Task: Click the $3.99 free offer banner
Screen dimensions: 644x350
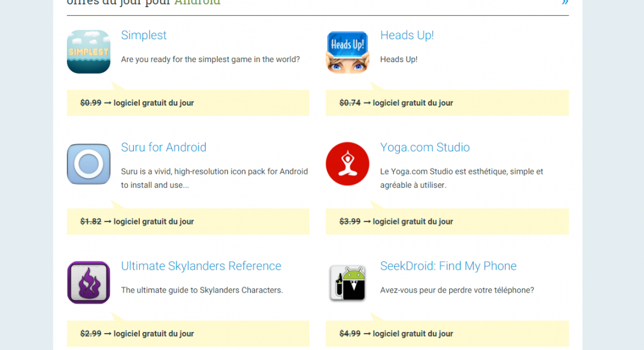Action: pos(447,221)
